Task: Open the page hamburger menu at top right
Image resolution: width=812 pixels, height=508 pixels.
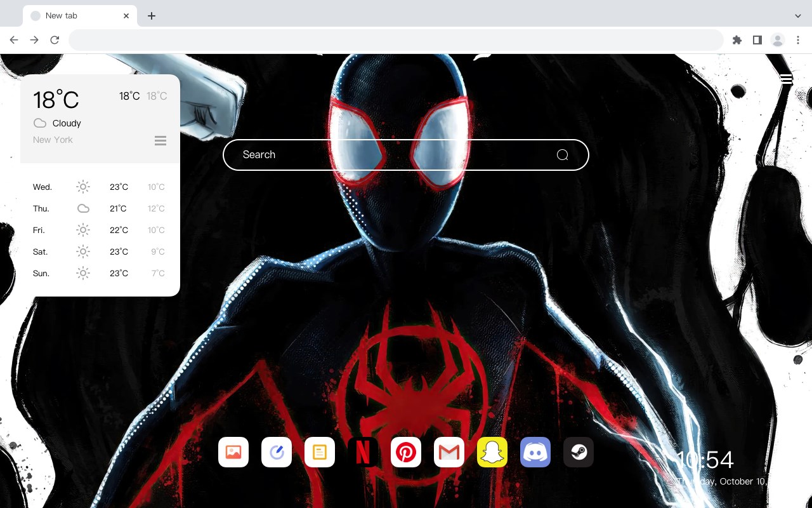Action: (x=786, y=79)
